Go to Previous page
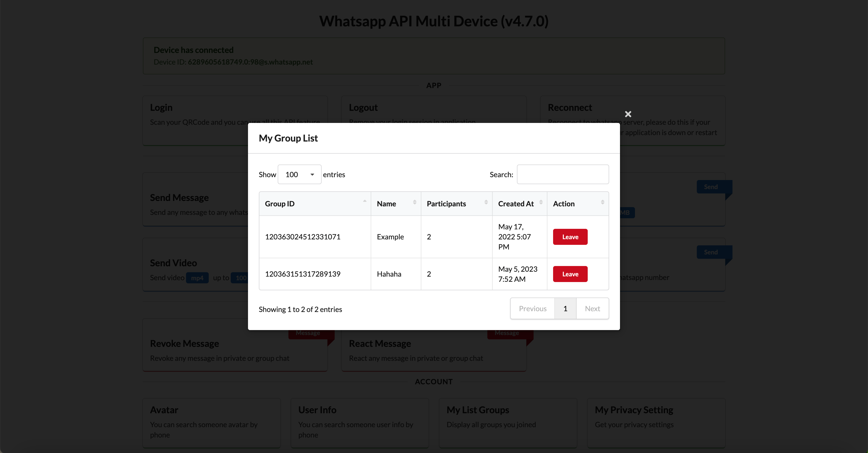 (x=532, y=309)
